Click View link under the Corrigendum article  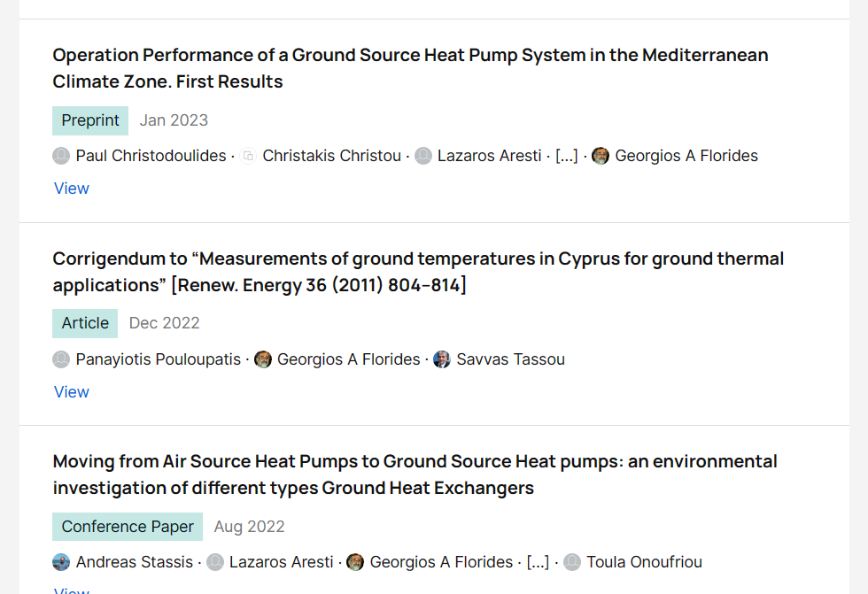click(72, 392)
